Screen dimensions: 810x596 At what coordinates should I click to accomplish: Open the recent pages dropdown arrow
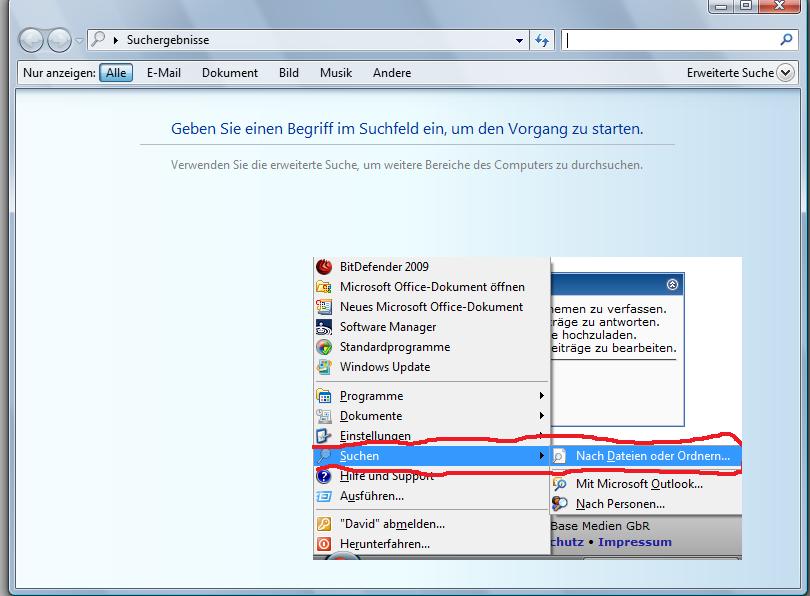point(79,40)
